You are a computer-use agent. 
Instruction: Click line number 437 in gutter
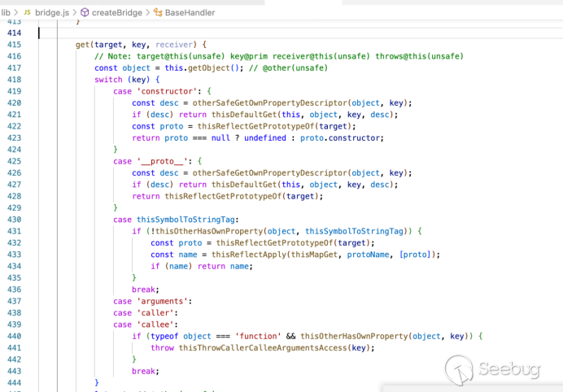pos(15,301)
